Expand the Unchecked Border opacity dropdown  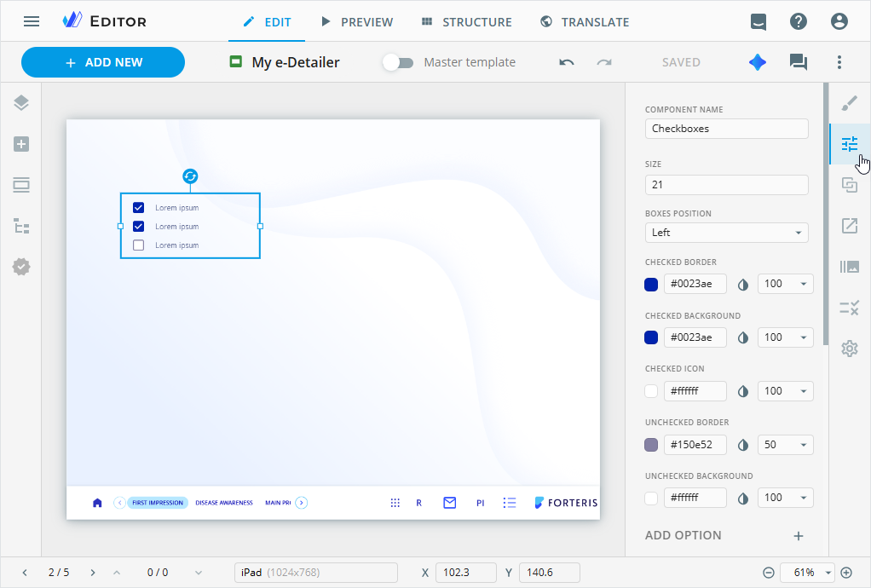click(785, 445)
